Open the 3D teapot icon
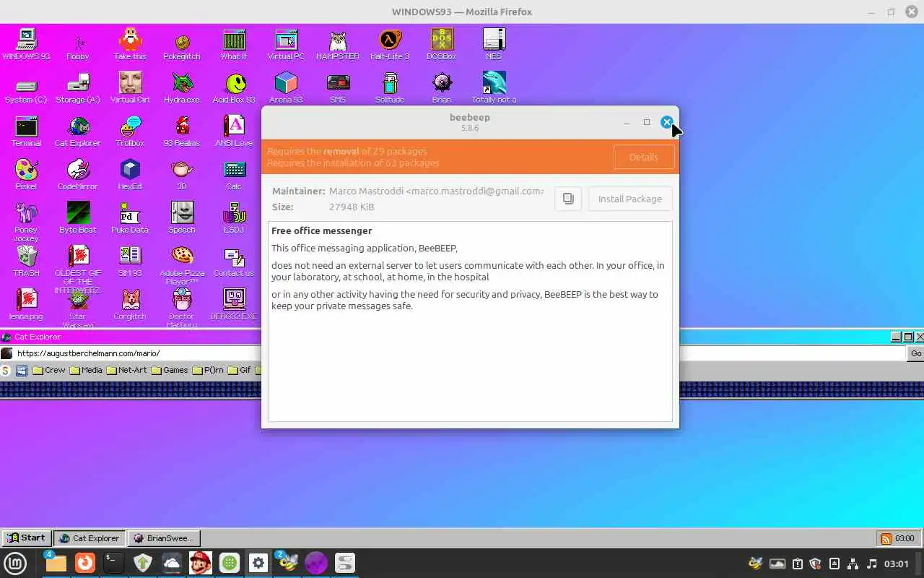 click(182, 174)
